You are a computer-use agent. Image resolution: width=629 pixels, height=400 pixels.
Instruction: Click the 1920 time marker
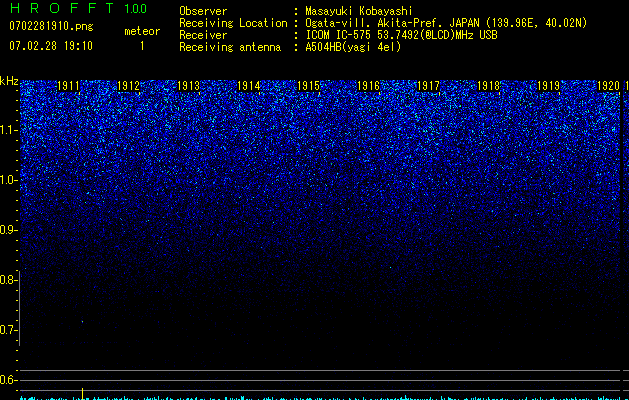tap(609, 86)
